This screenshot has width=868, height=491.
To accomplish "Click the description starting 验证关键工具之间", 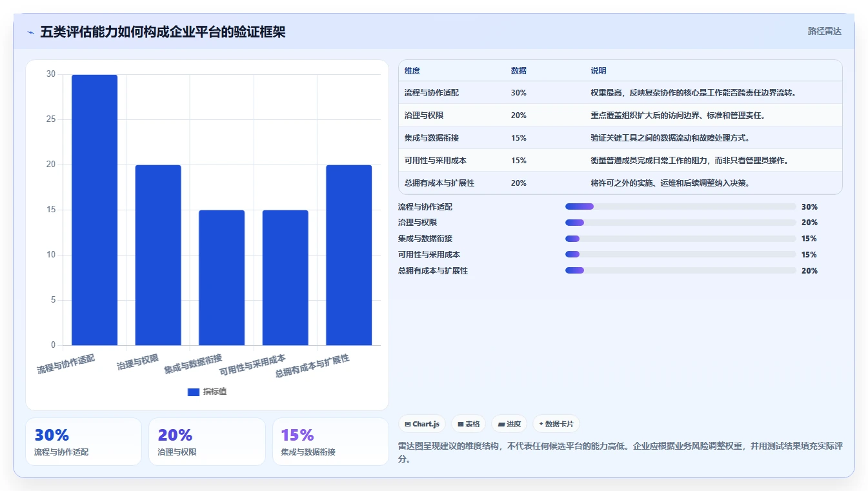I will 671,138.
